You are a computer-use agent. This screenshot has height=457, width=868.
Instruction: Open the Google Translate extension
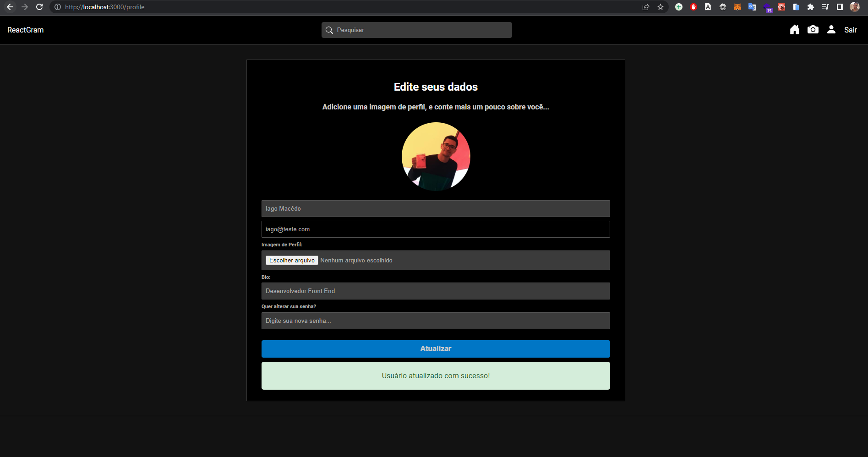point(752,7)
